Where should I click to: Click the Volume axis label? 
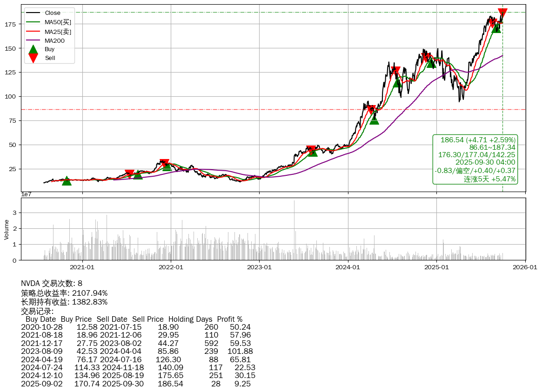click(7, 229)
